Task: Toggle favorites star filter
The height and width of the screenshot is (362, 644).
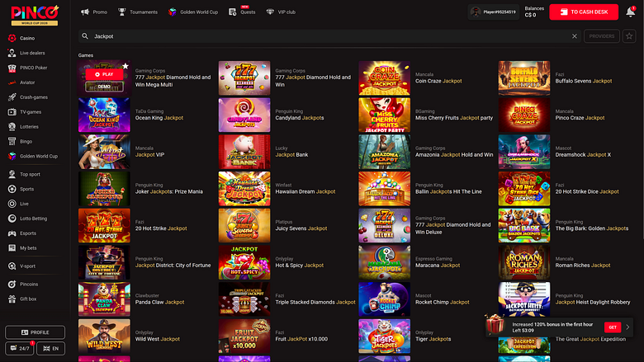Action: pyautogui.click(x=629, y=36)
